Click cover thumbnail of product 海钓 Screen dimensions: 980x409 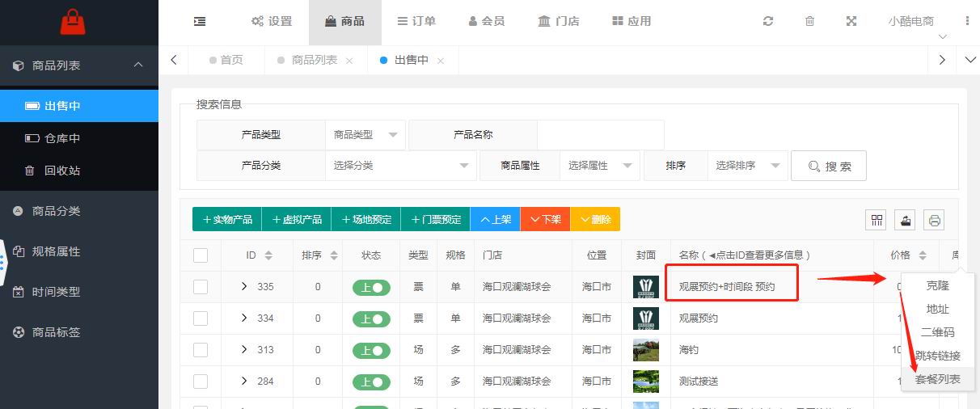pos(646,350)
